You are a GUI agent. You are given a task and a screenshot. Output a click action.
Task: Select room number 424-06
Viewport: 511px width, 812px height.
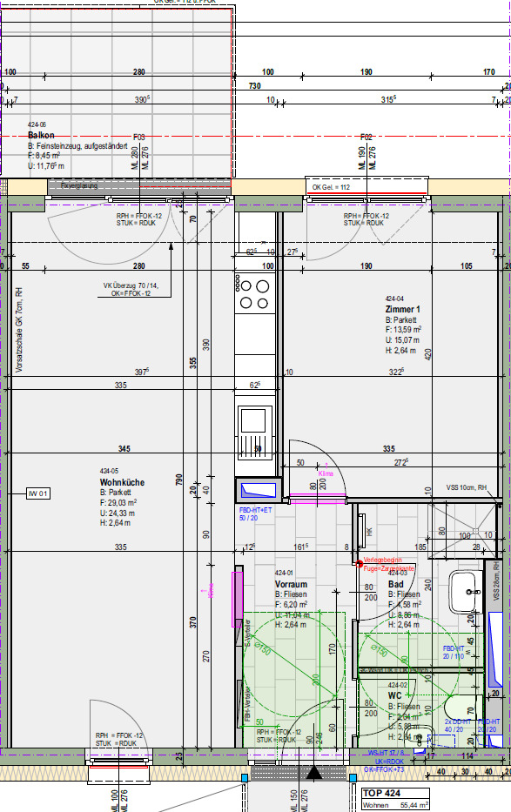37,124
